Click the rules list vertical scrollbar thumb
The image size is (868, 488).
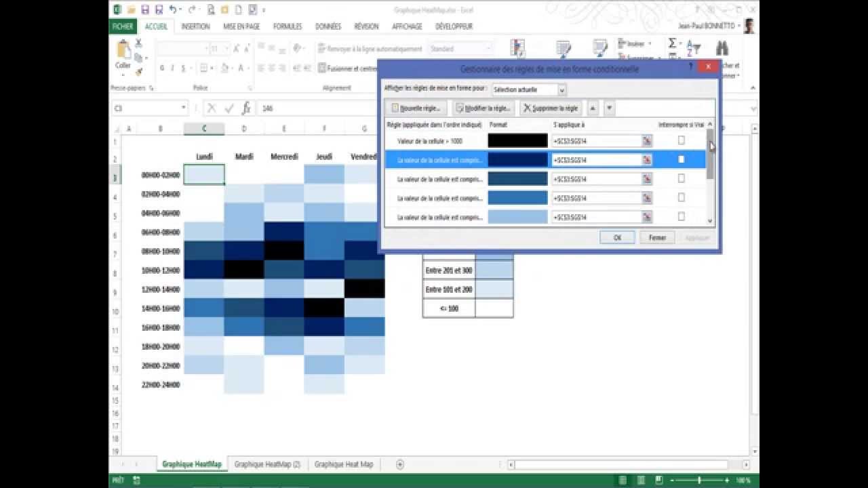pos(711,154)
